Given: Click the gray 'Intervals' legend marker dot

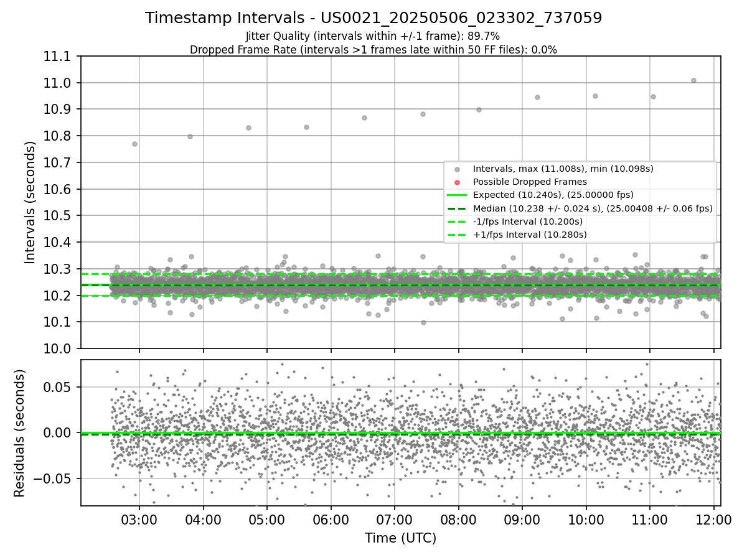Looking at the screenshot, I should [458, 169].
